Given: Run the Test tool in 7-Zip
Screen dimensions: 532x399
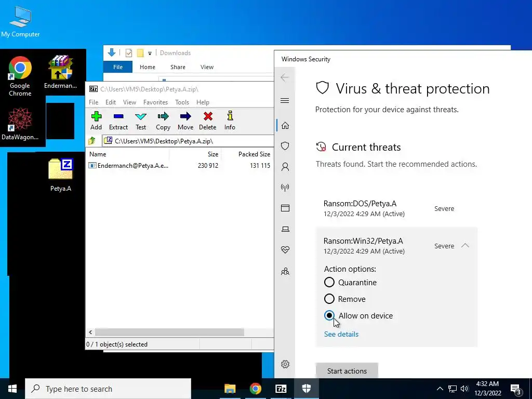Looking at the screenshot, I should pyautogui.click(x=140, y=121).
